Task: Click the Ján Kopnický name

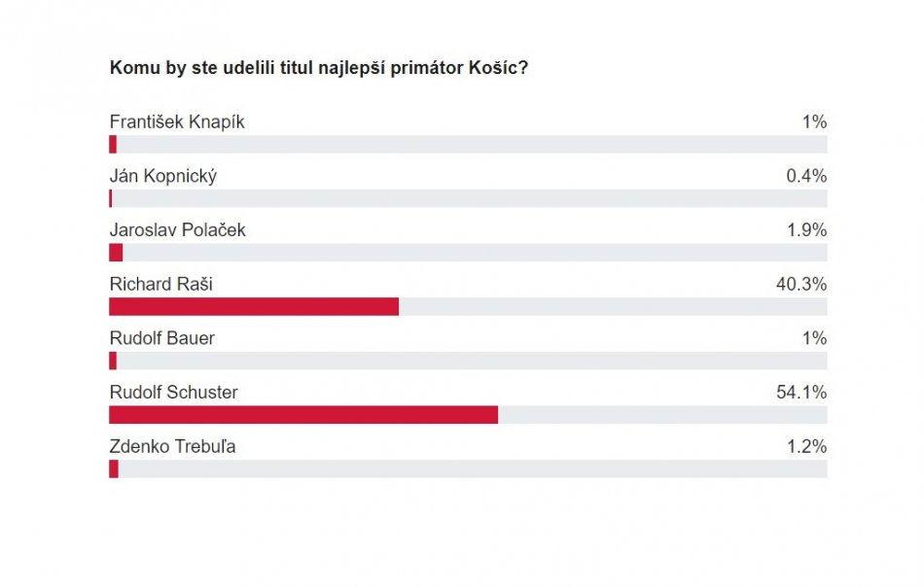Action: coord(162,176)
